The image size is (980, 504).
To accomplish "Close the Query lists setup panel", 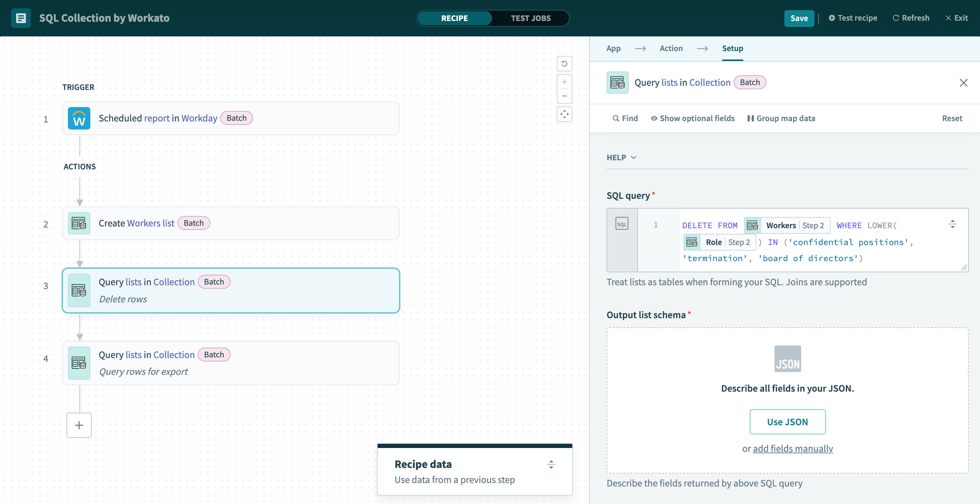I will 963,83.
